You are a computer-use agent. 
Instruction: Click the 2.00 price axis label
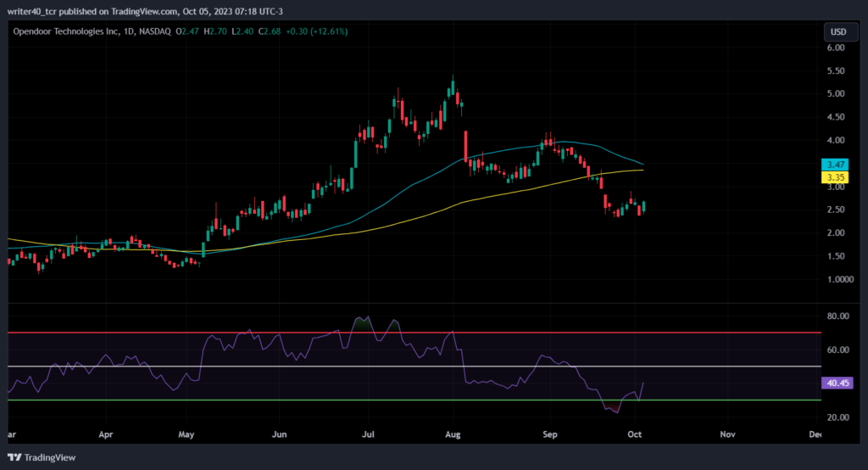tap(836, 232)
